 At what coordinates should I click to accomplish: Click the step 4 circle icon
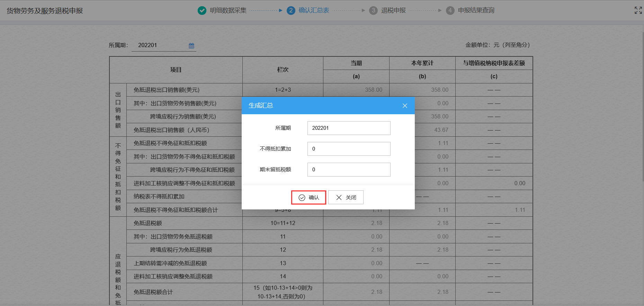(450, 10)
